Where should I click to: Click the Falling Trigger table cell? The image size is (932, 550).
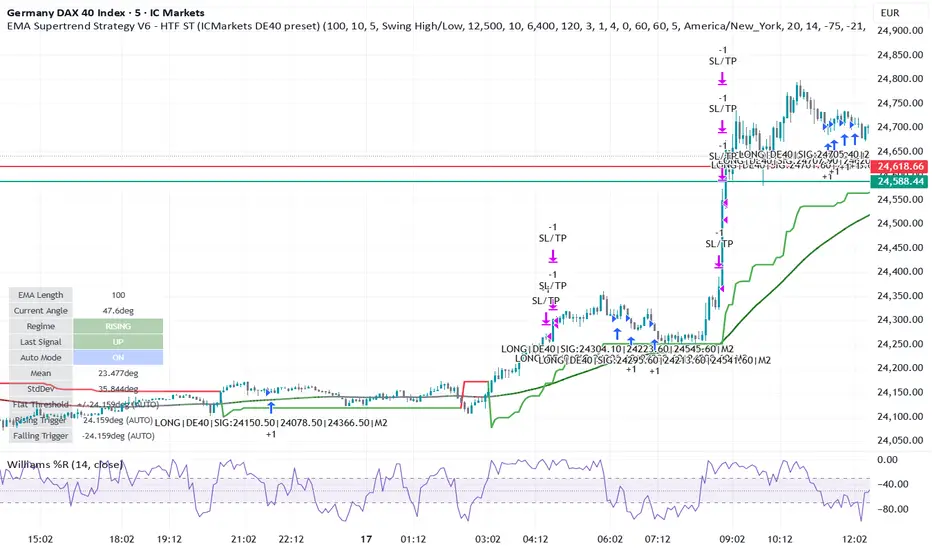(40, 436)
